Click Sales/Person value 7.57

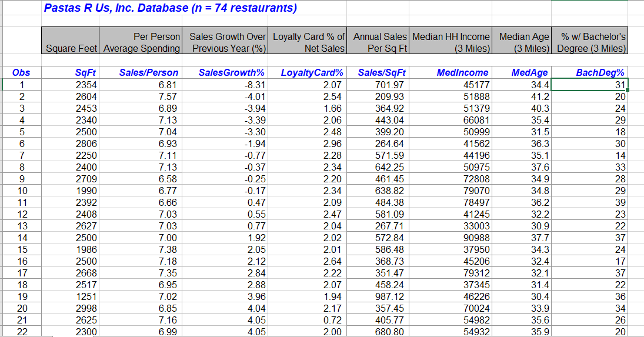coord(141,97)
